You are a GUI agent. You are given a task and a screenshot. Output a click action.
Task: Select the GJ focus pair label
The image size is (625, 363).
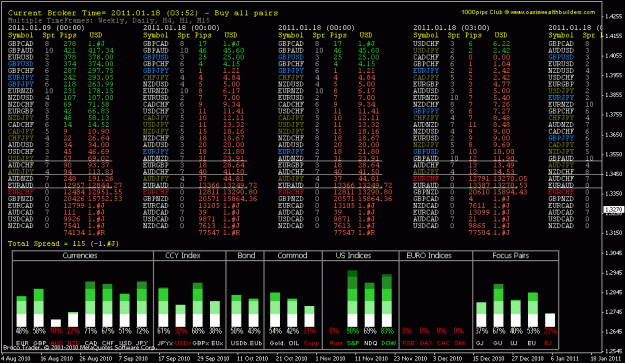[x=480, y=343]
